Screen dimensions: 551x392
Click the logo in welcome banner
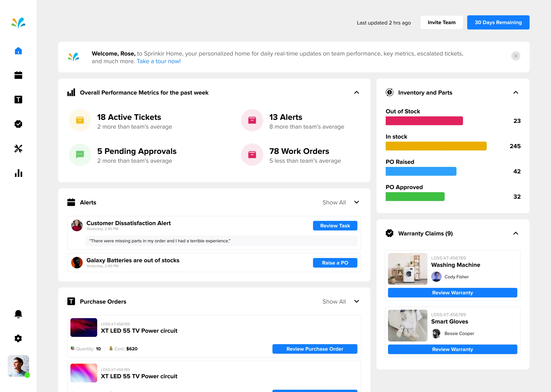[73, 57]
